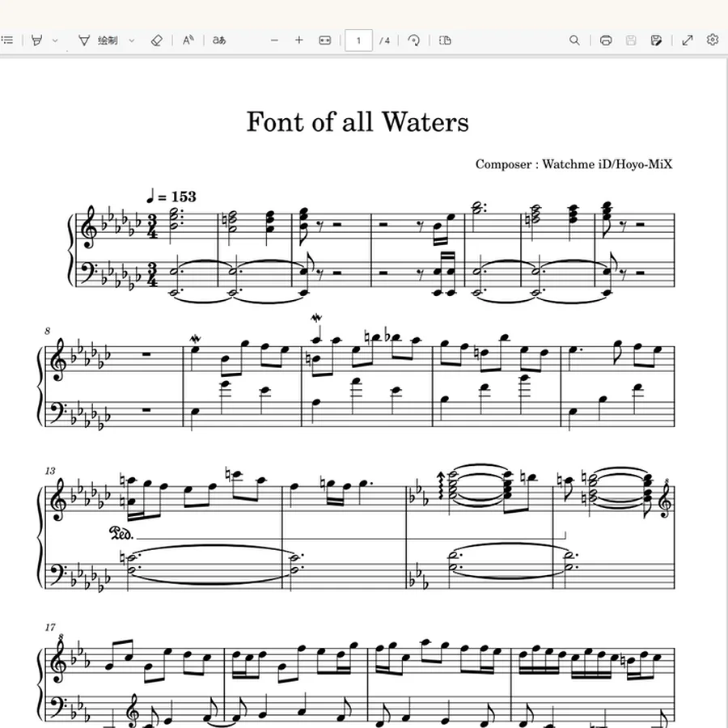Click the save icon

pyautogui.click(x=631, y=40)
